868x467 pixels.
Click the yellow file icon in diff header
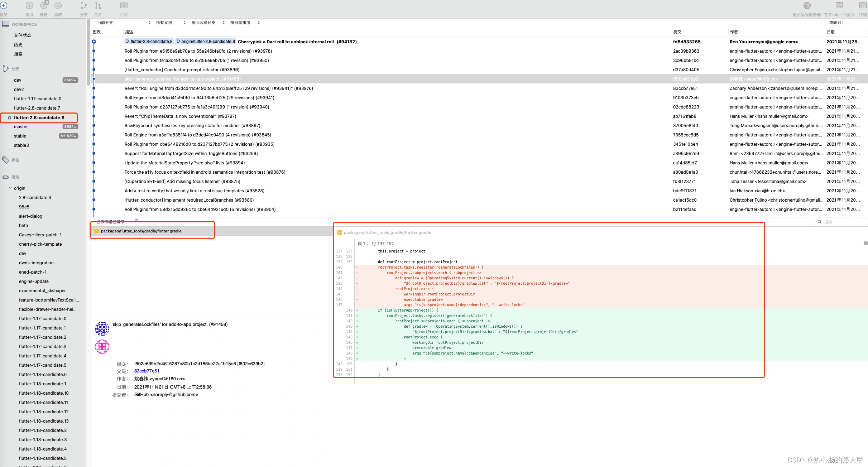coord(340,232)
